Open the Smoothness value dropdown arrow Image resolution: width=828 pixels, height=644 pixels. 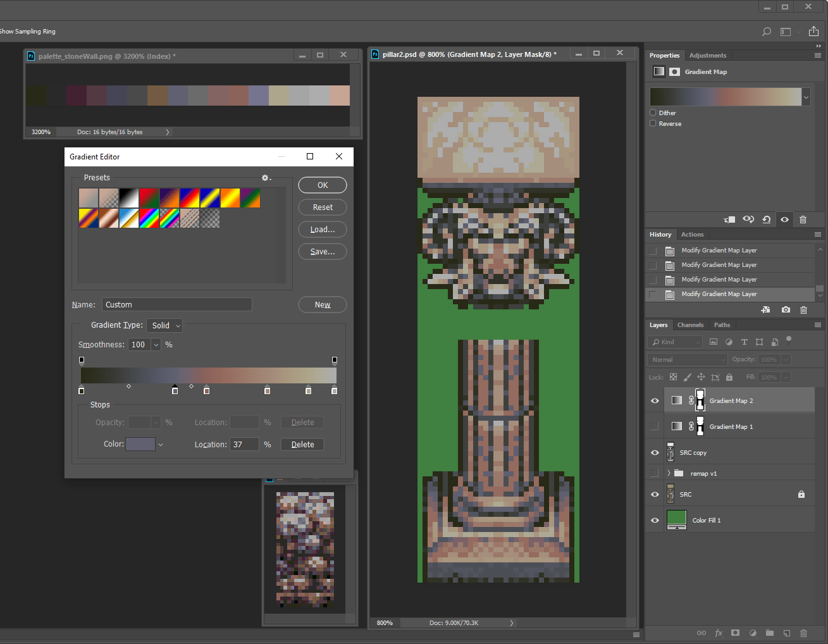156,345
